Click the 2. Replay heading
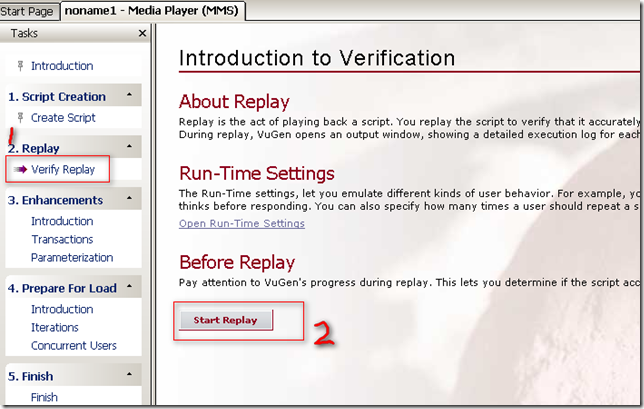The image size is (644, 409). click(34, 148)
